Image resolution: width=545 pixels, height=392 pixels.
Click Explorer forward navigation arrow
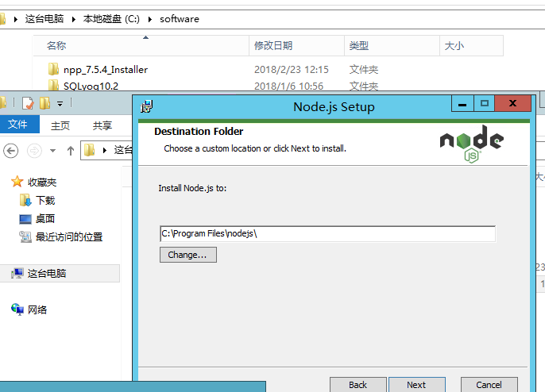[x=34, y=151]
